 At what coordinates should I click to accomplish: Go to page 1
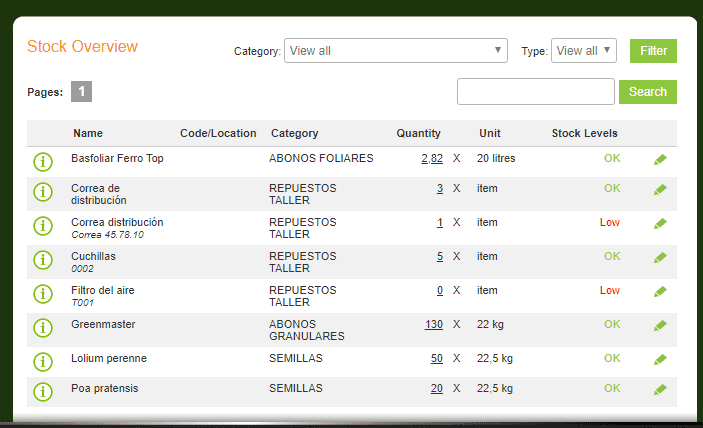(x=81, y=91)
